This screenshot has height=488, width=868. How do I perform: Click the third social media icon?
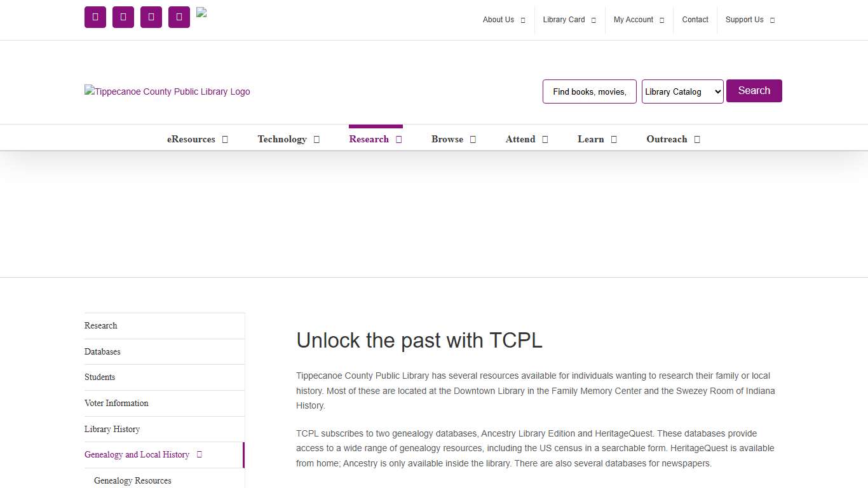pos(151,17)
